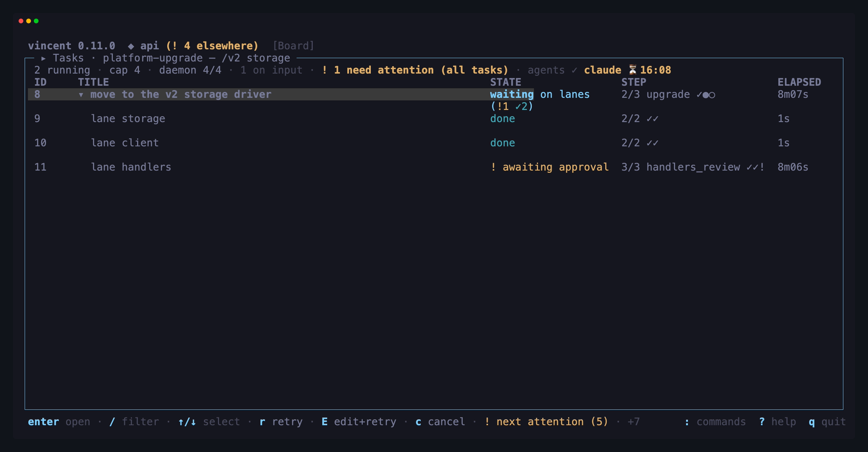Click the 'claude' agent label
The width and height of the screenshot is (868, 452).
(603, 70)
